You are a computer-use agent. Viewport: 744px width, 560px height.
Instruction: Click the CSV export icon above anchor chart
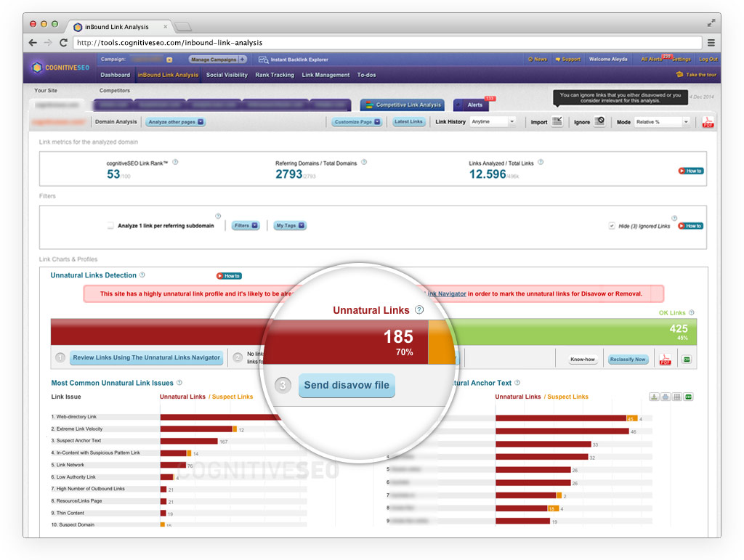tap(689, 397)
